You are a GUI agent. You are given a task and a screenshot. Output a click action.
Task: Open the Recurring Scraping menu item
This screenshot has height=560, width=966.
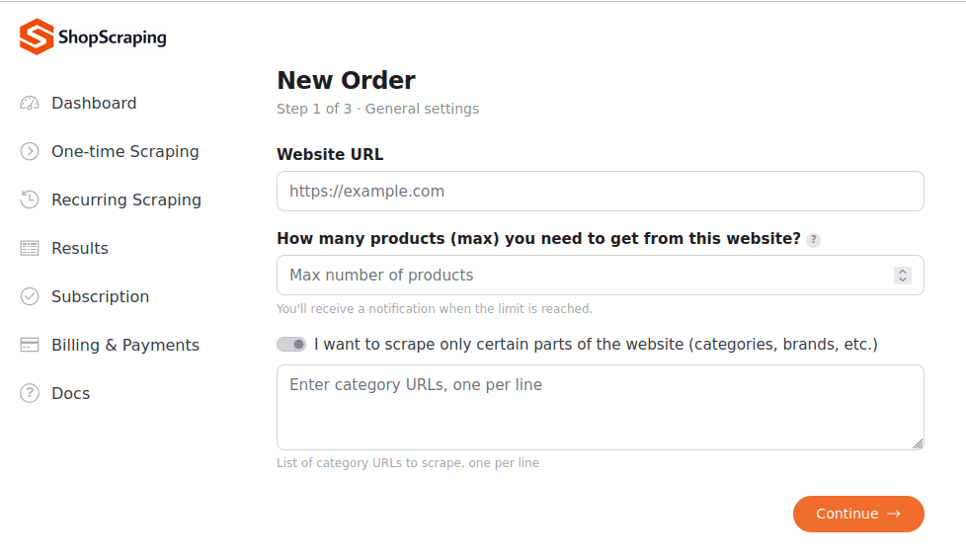[x=126, y=200]
